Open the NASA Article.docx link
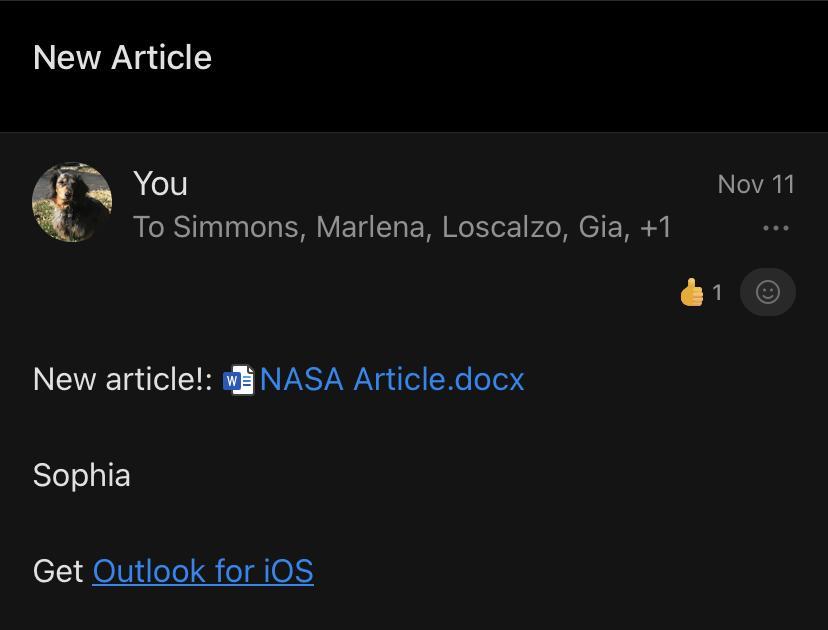Viewport: 828px width, 630px height. coord(392,380)
